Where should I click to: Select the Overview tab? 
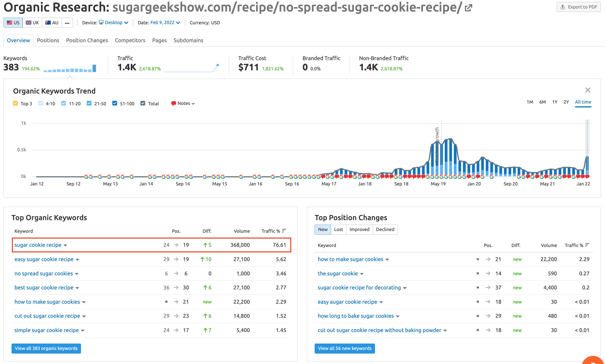pyautogui.click(x=18, y=40)
